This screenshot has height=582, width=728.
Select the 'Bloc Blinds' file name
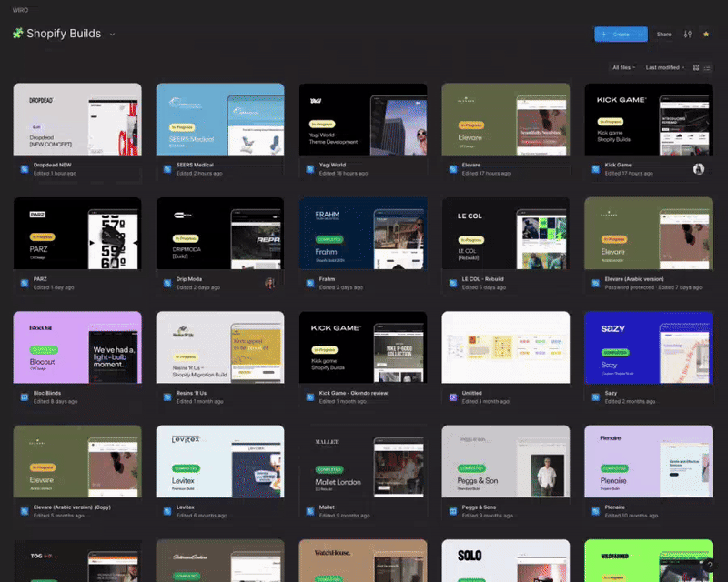tap(47, 393)
